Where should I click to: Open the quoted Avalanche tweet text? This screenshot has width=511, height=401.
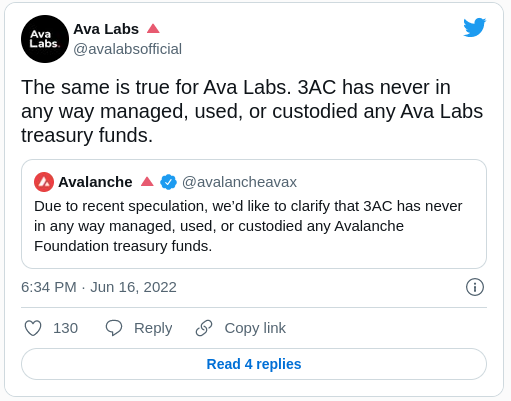click(x=248, y=226)
